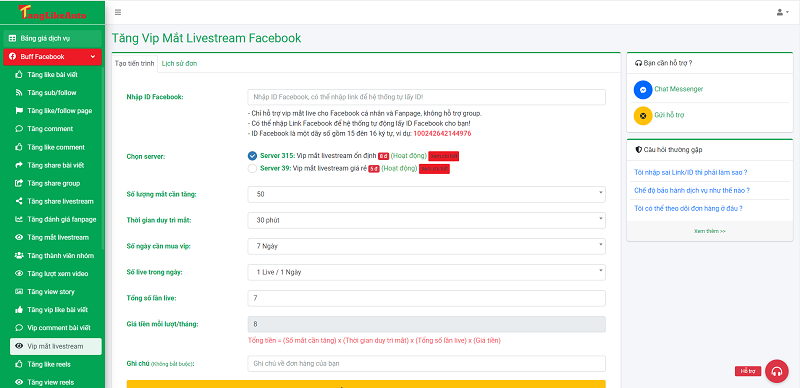Click eye icon beside Vip mắt livestream

coord(19,346)
